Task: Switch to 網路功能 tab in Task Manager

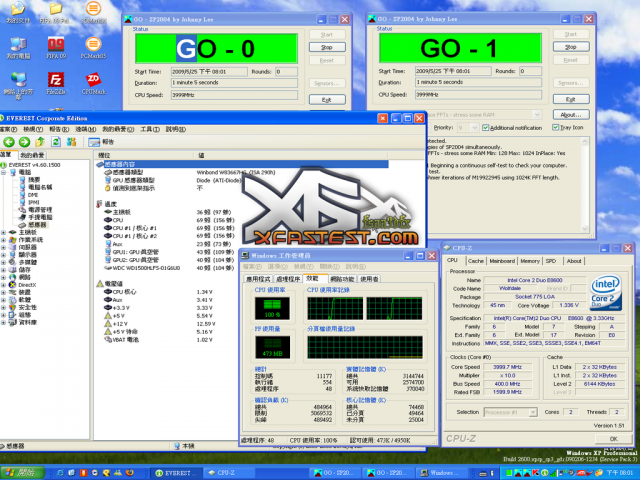Action: pos(342,279)
